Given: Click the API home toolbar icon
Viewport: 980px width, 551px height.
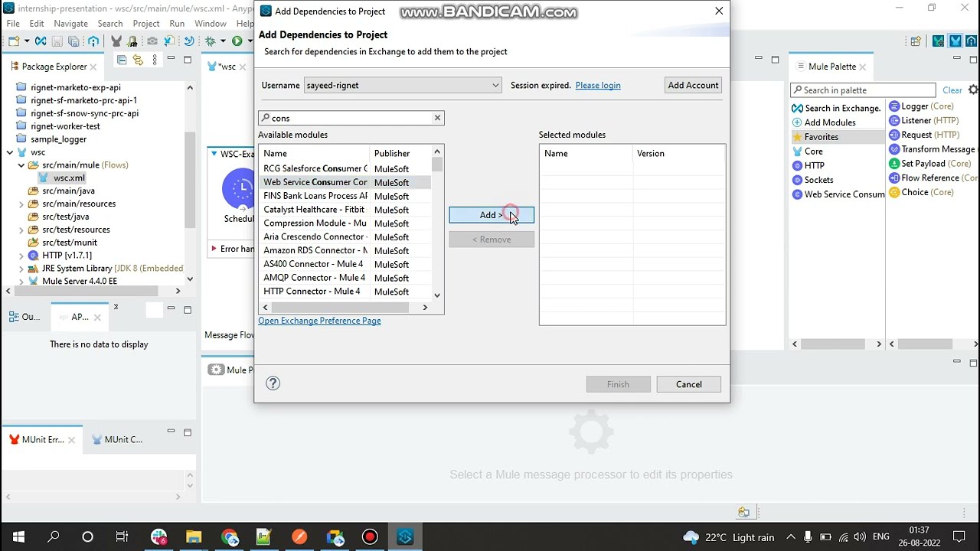Looking at the screenshot, I should click(93, 41).
